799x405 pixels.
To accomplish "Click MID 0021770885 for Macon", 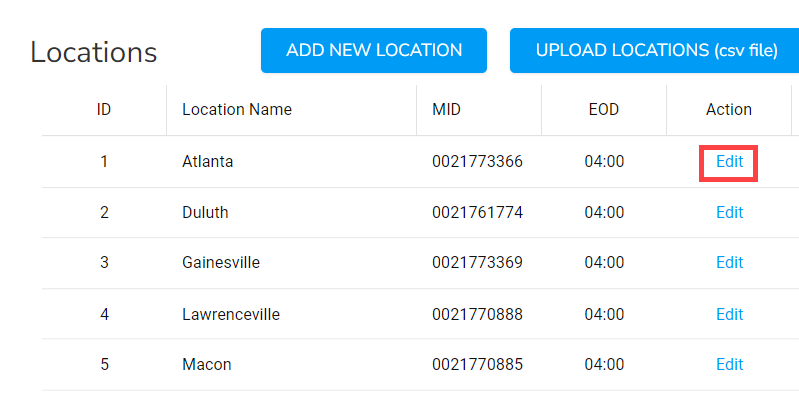I will point(478,365).
